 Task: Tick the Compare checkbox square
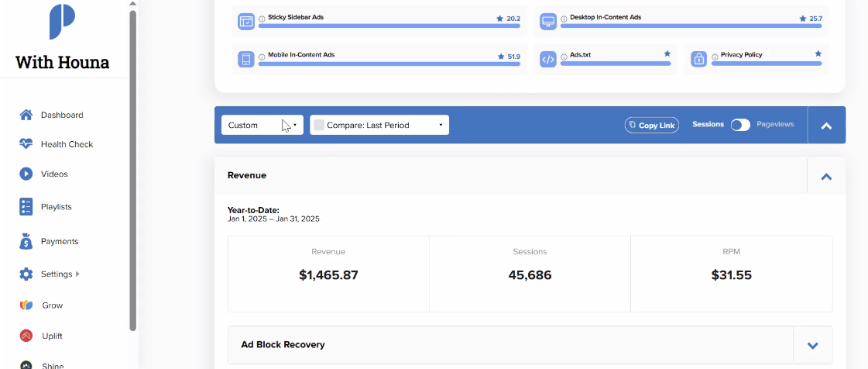click(319, 126)
